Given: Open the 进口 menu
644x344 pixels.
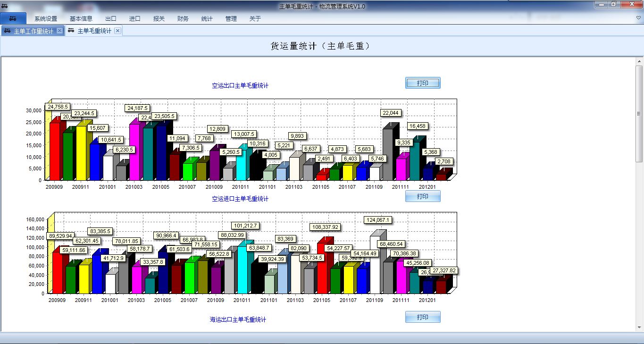Looking at the screenshot, I should coord(135,19).
